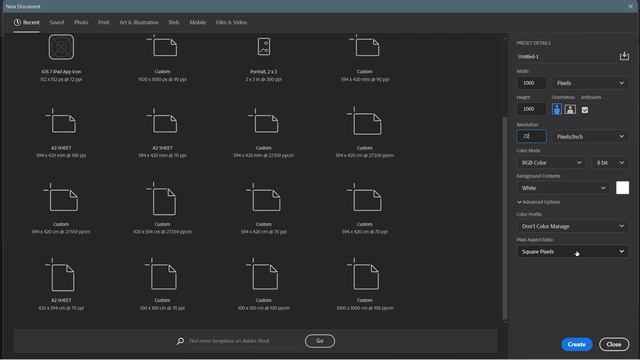Select A2 SHEET 594 x 420 mm @ 100 ppi preset

[61, 133]
